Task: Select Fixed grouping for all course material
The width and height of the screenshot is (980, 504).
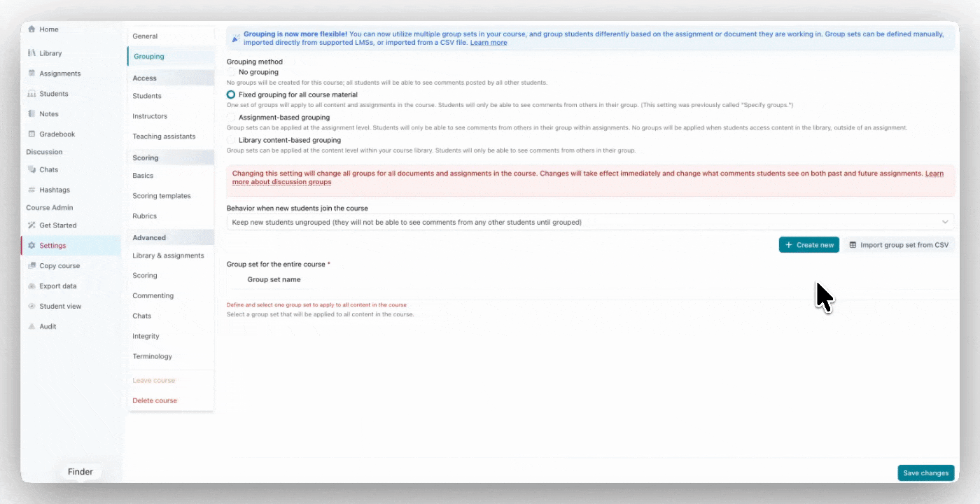Action: pos(231,94)
